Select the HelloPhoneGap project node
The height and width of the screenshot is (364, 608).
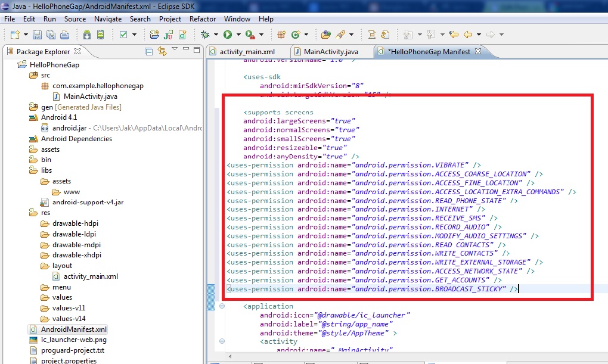tap(54, 65)
